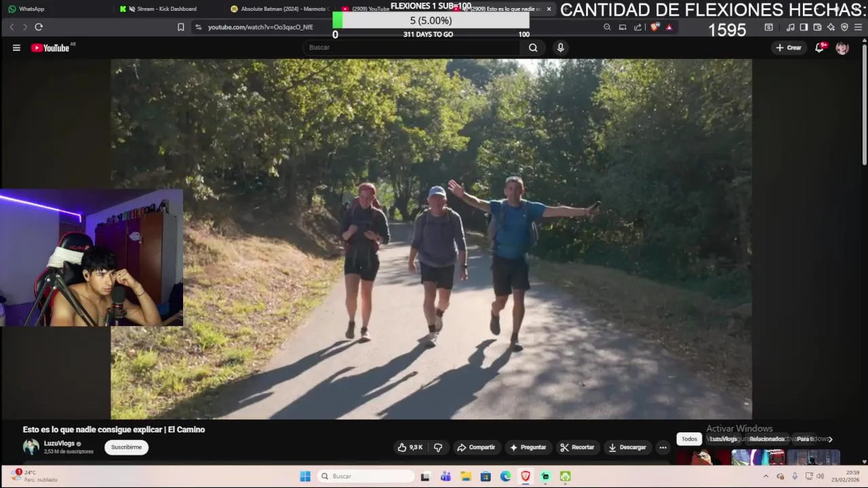Click the Crear button

[x=789, y=47]
